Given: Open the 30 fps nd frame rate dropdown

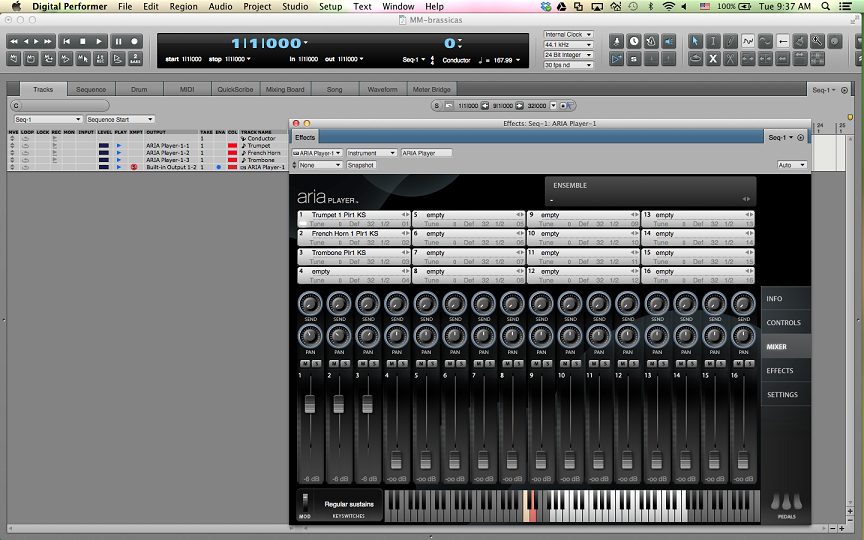Looking at the screenshot, I should tap(568, 65).
